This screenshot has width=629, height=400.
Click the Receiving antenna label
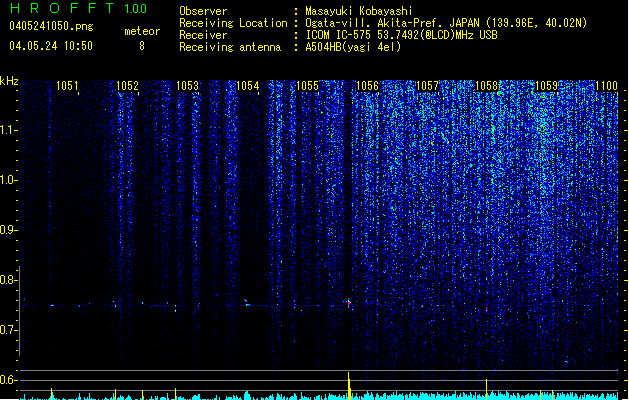230,47
